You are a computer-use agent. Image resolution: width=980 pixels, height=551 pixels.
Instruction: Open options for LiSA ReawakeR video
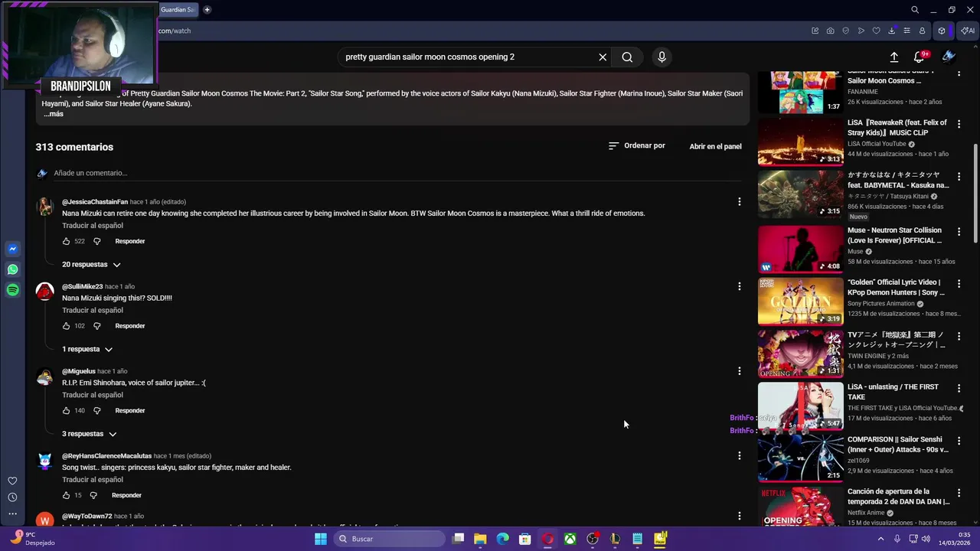(x=959, y=124)
